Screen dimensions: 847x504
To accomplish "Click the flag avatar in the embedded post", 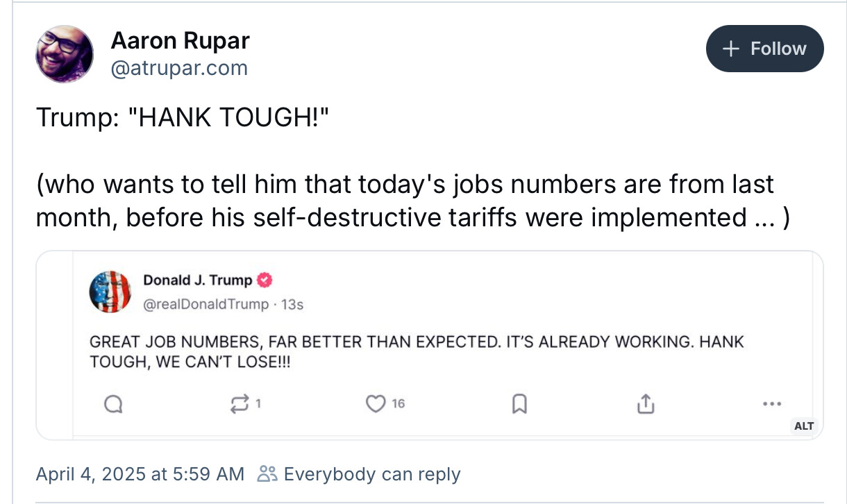I will coord(110,292).
